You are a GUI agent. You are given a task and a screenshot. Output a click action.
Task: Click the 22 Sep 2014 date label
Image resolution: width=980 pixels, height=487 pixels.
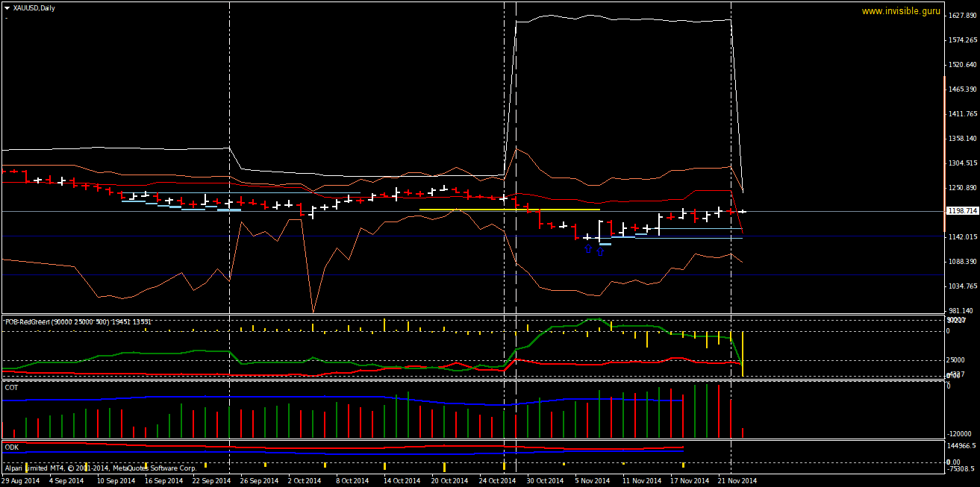tap(212, 481)
